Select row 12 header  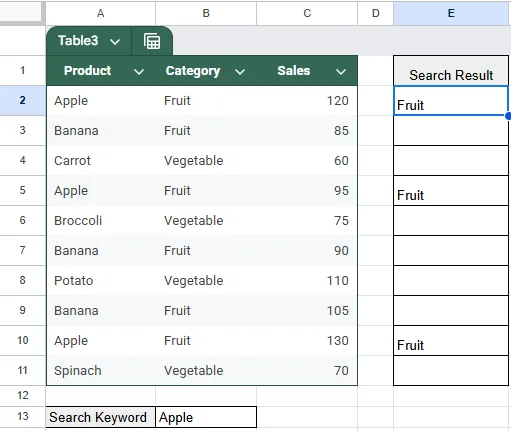pyautogui.click(x=22, y=396)
